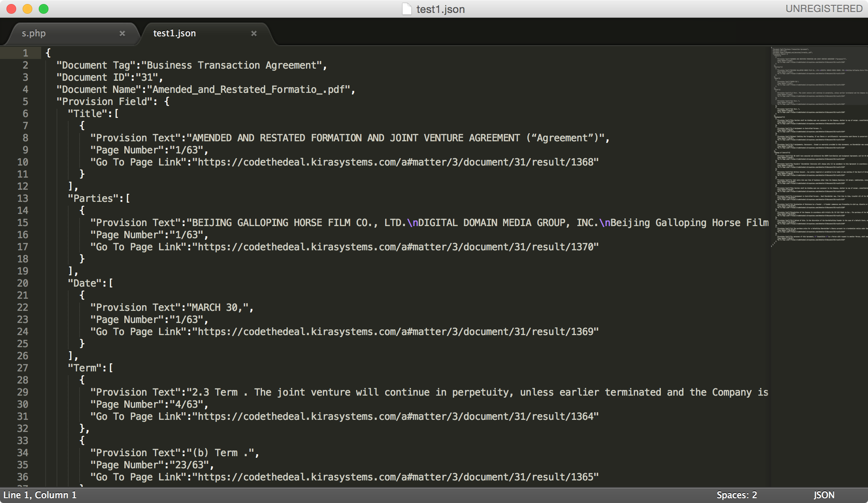Click the "MARCH 30," provision text value
This screenshot has width=868, height=503.
[x=217, y=308]
